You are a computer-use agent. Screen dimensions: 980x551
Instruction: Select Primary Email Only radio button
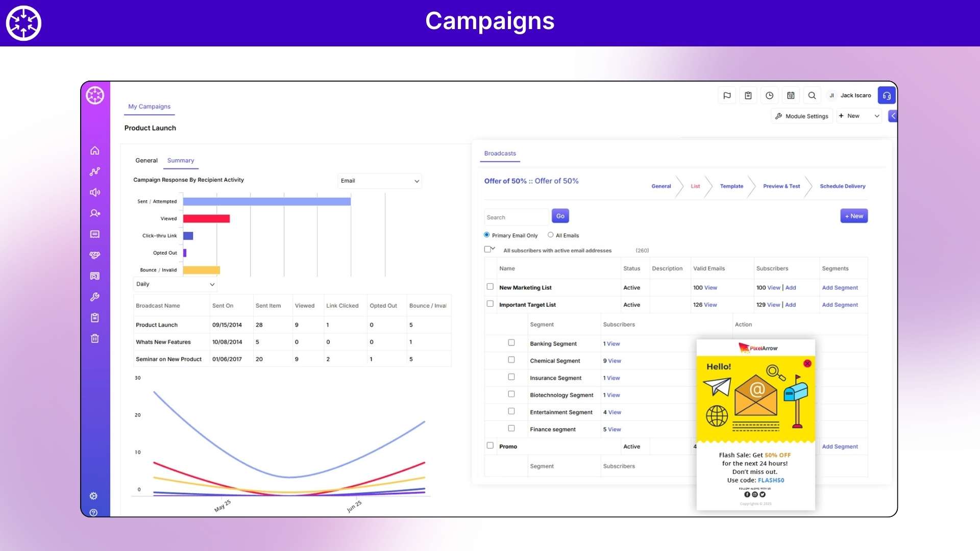tap(486, 235)
